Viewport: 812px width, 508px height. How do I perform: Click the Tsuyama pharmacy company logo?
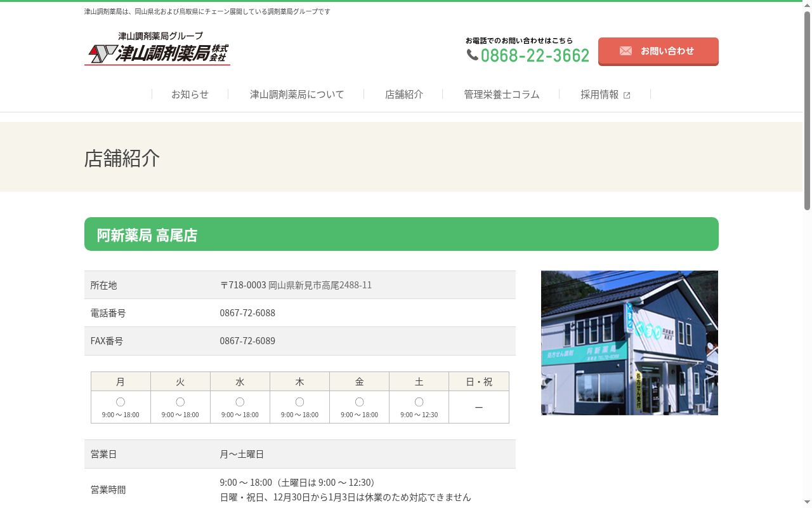157,48
